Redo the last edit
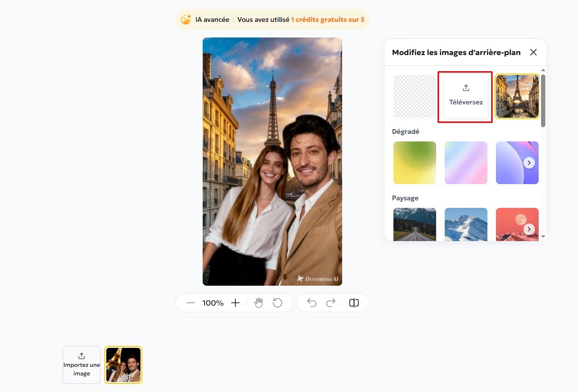Viewport: 579px width, 392px height. (x=331, y=303)
